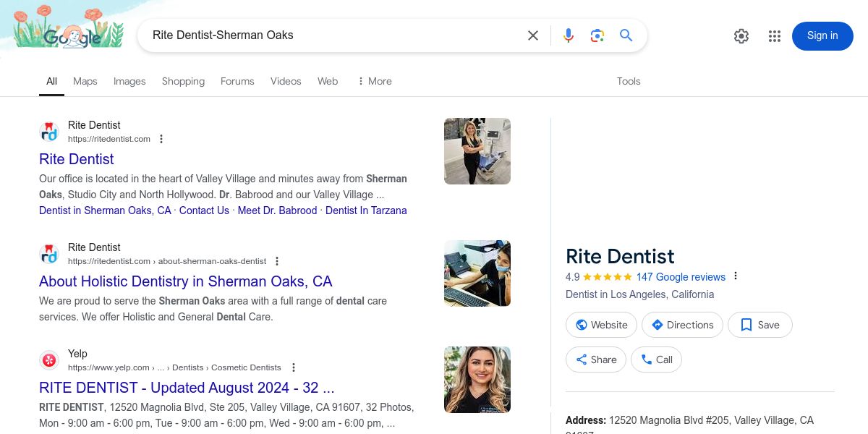Select the All results tab
The width and height of the screenshot is (868, 434).
click(x=52, y=81)
